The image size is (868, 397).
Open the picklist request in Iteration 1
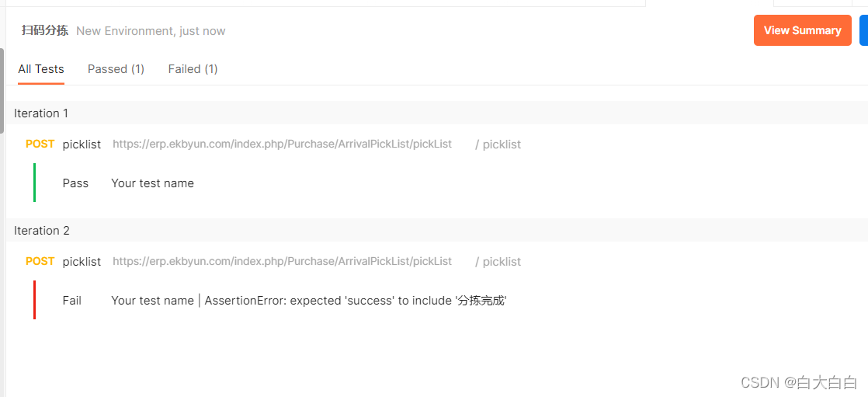82,145
